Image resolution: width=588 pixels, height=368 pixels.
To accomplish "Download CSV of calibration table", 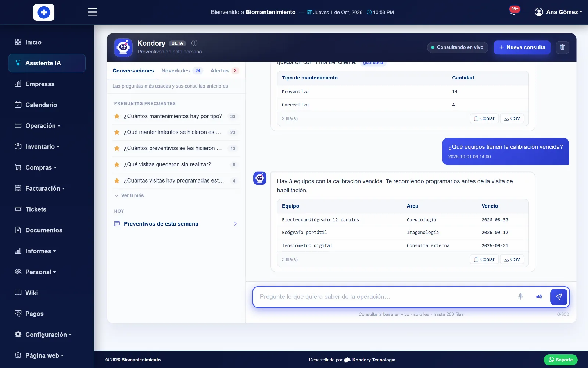I will click(x=512, y=259).
